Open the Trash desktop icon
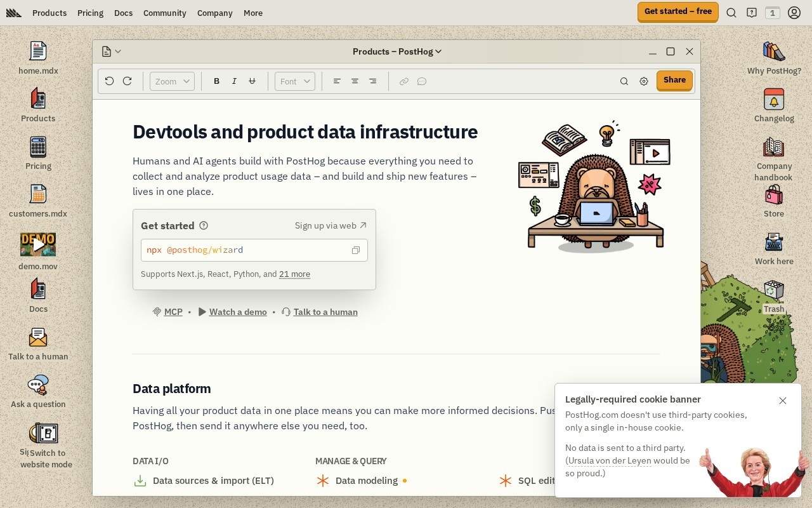This screenshot has width=812, height=508. point(774,297)
